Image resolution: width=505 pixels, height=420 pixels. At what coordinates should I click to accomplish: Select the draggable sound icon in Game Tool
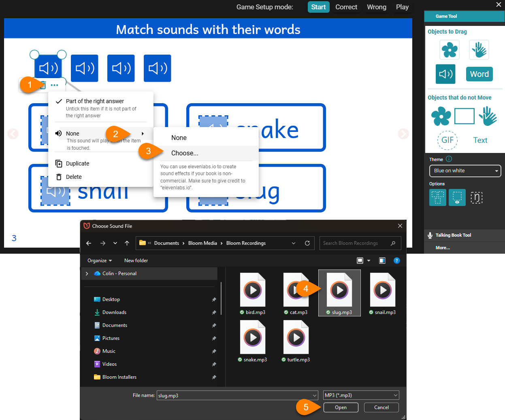click(445, 74)
